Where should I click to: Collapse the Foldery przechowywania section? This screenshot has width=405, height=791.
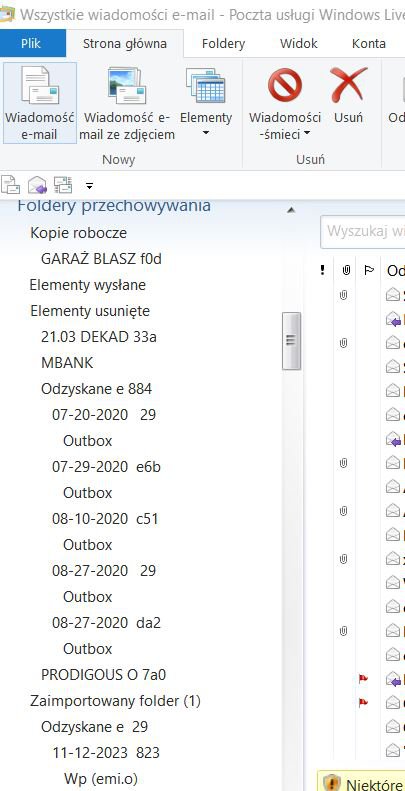pyautogui.click(x=291, y=210)
